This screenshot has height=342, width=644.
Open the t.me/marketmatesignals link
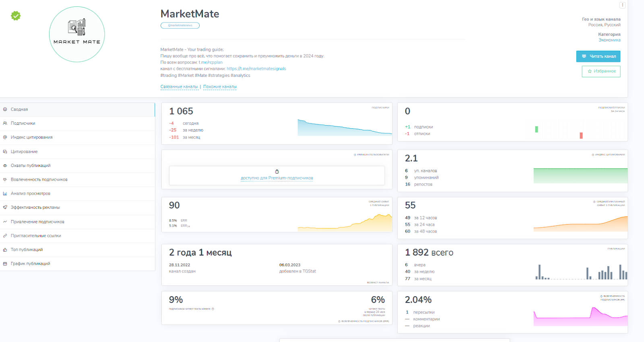tap(256, 69)
